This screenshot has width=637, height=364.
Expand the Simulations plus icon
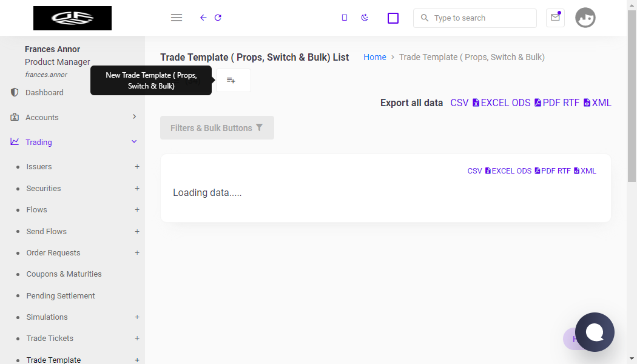pos(137,317)
